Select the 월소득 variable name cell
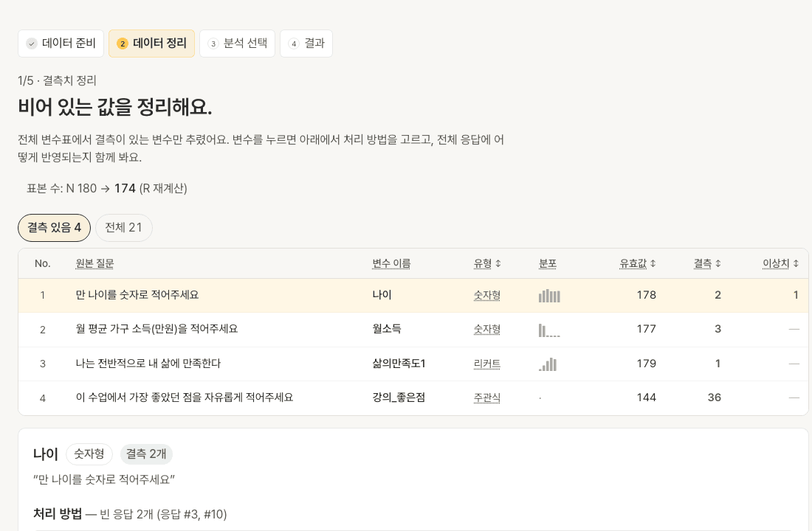This screenshot has width=812, height=531. (387, 329)
